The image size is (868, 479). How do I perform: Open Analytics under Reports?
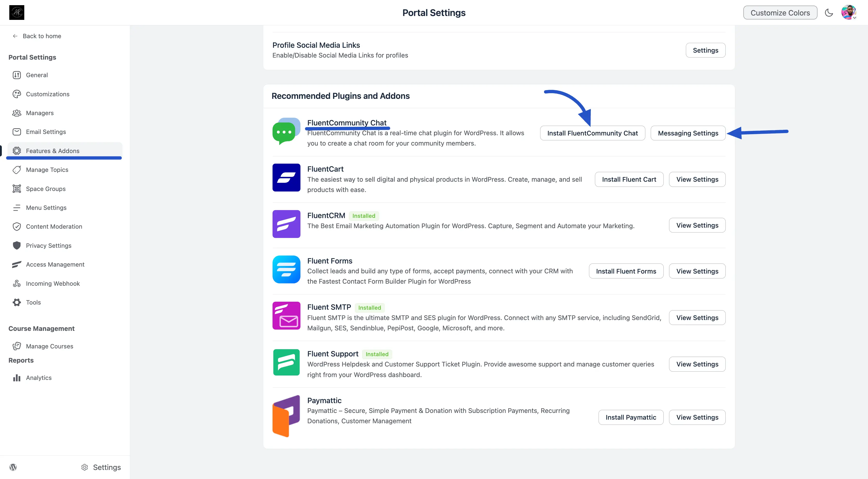[x=65, y=378]
